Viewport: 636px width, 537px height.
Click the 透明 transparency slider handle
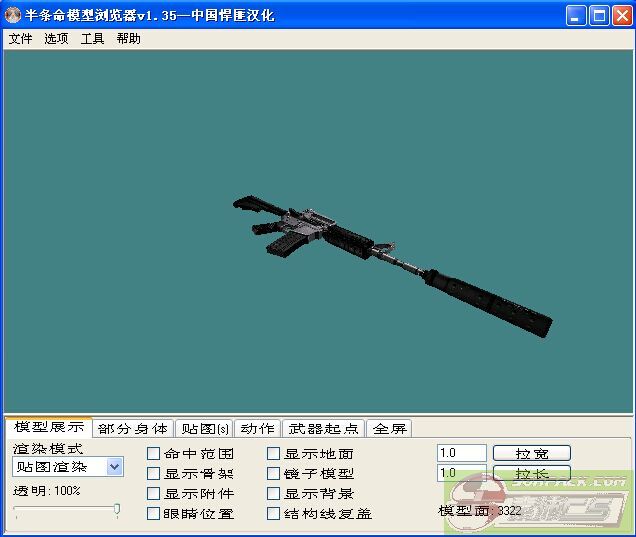point(117,510)
